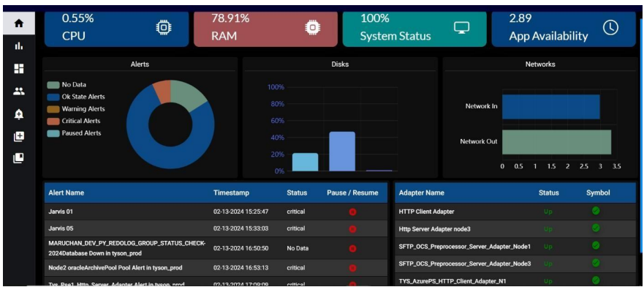This screenshot has width=644, height=287.
Task: Open the CPU 0.55% card
Action: click(x=117, y=29)
